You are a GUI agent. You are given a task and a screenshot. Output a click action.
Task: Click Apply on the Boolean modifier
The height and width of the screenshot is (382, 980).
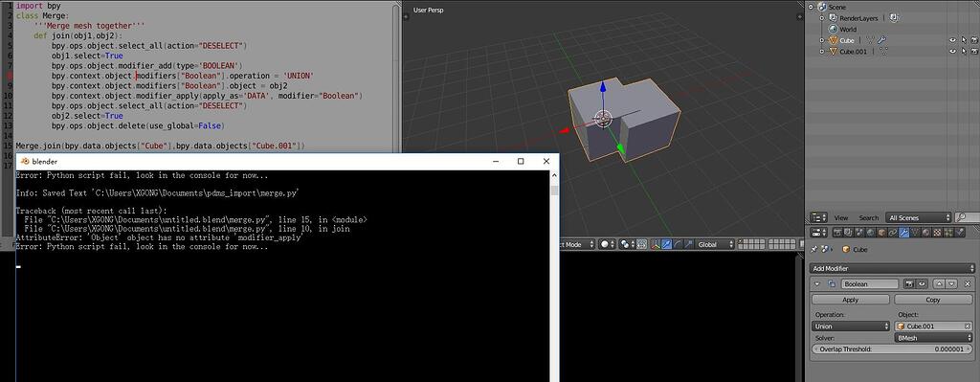point(851,300)
